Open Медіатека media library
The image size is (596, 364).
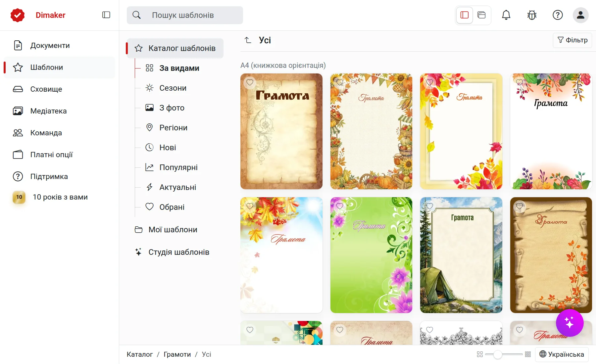pyautogui.click(x=60, y=111)
